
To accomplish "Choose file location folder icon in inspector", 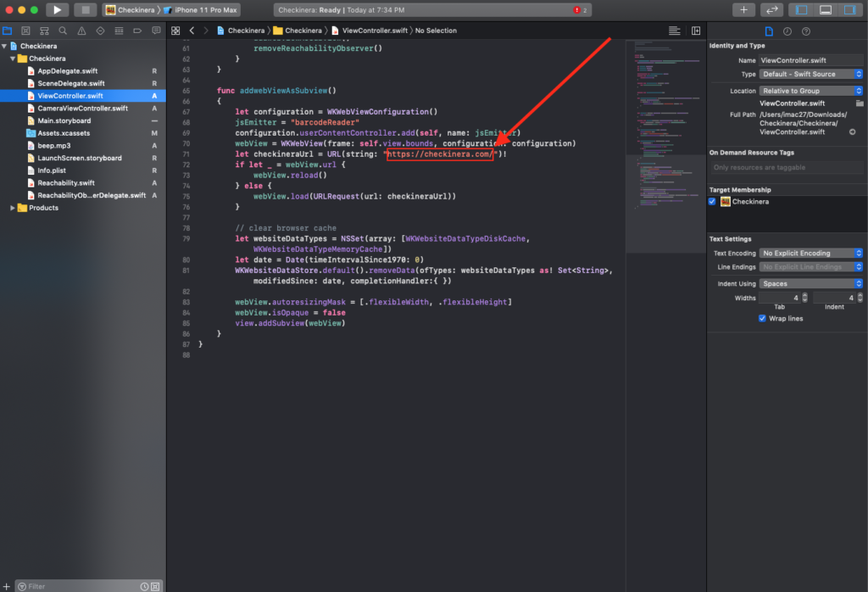I will (x=860, y=103).
